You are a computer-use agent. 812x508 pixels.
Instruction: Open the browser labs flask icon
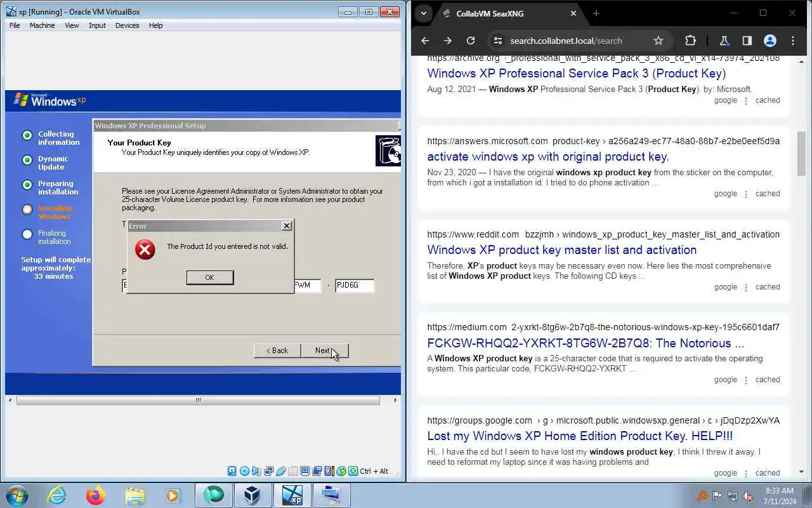coord(724,41)
